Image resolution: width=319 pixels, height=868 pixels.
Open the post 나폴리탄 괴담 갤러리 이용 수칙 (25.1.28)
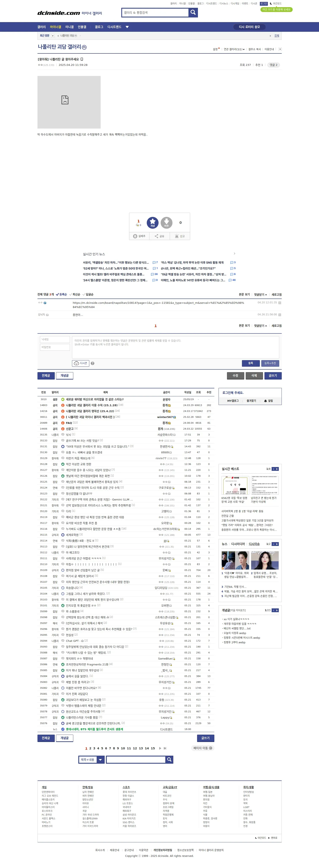click(x=92, y=405)
